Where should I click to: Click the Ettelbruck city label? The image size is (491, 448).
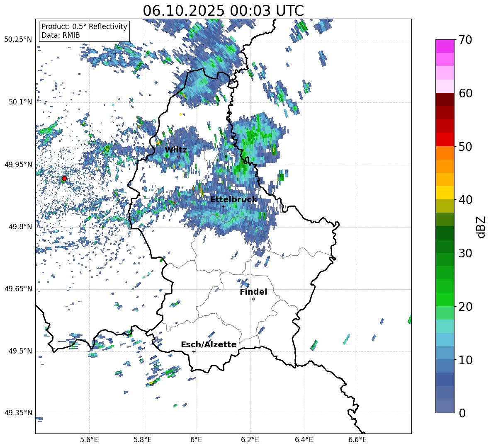[233, 199]
